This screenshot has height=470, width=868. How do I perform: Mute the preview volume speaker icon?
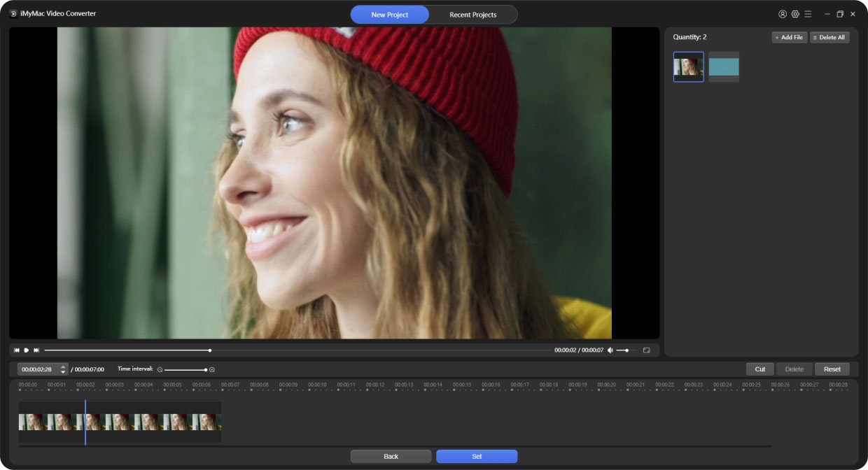coord(610,350)
